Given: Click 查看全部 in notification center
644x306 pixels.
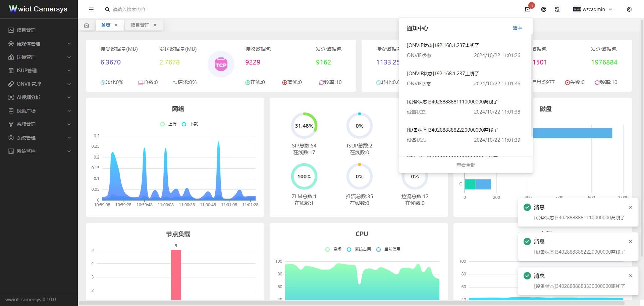Looking at the screenshot, I should (x=465, y=165).
